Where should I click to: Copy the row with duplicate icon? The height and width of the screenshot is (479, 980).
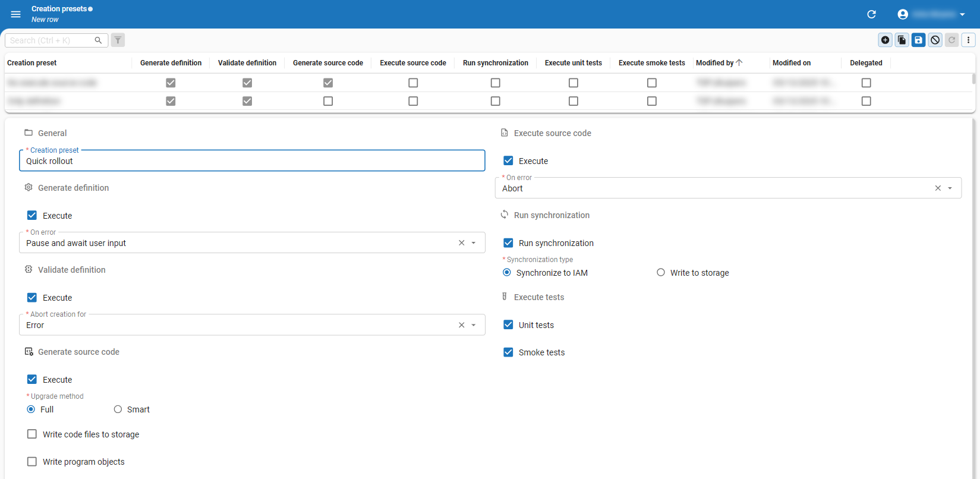902,40
